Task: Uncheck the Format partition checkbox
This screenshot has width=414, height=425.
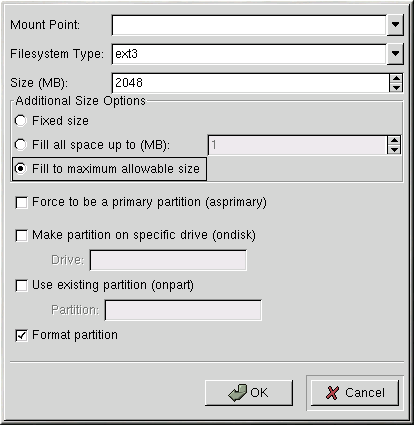Action: (x=22, y=335)
